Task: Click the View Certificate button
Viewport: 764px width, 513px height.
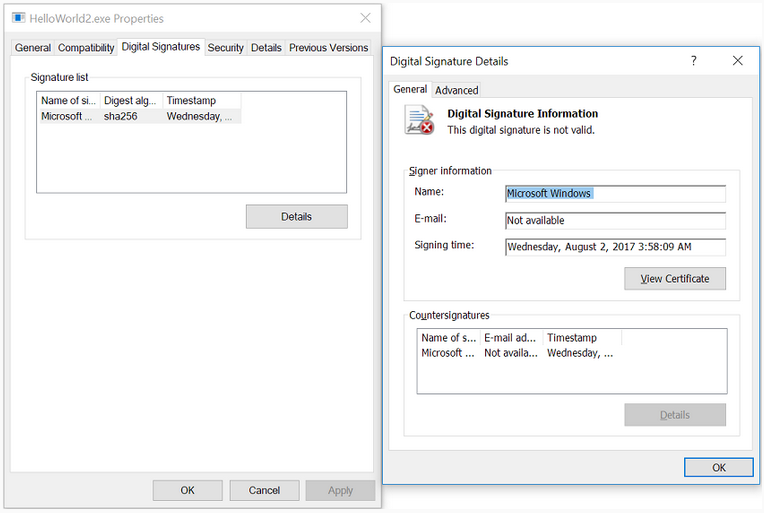Action: (x=675, y=279)
